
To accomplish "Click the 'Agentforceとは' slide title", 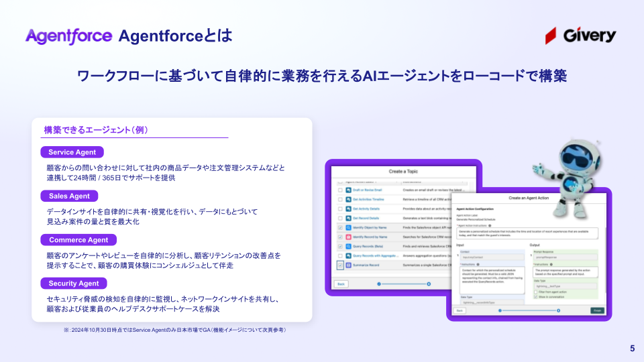I will [175, 36].
